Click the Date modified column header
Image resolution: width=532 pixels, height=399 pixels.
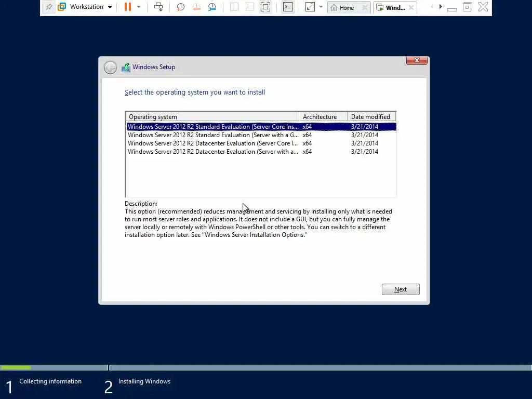pyautogui.click(x=371, y=117)
